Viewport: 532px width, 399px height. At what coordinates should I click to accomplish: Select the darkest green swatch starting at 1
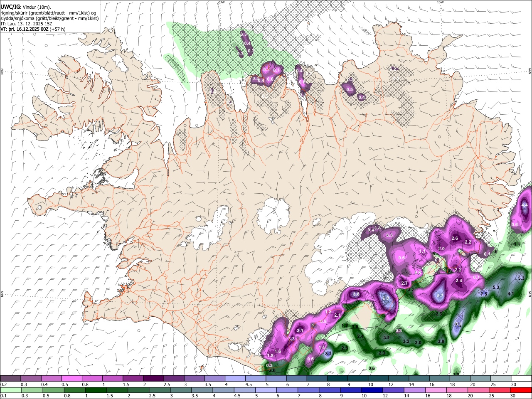coord(96,390)
